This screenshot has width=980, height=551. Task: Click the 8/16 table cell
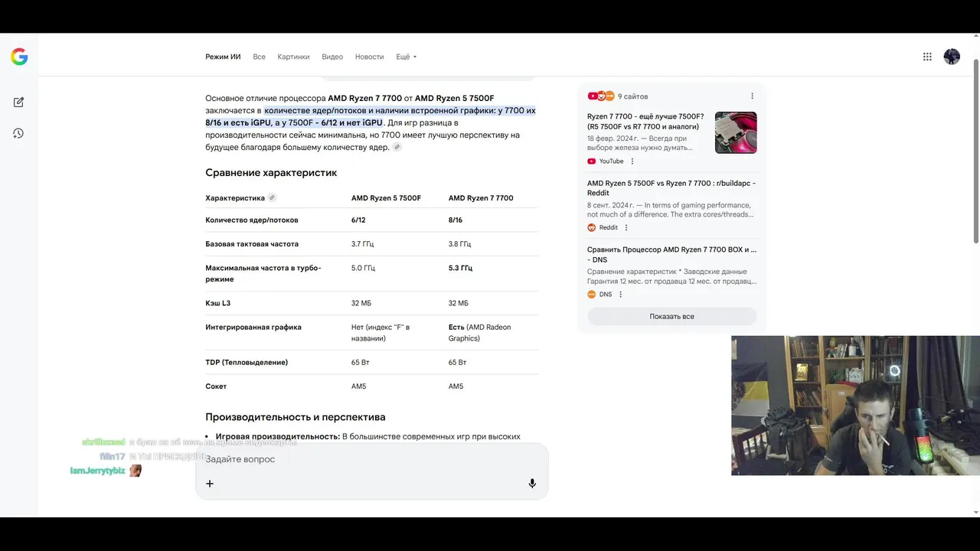[x=456, y=220]
